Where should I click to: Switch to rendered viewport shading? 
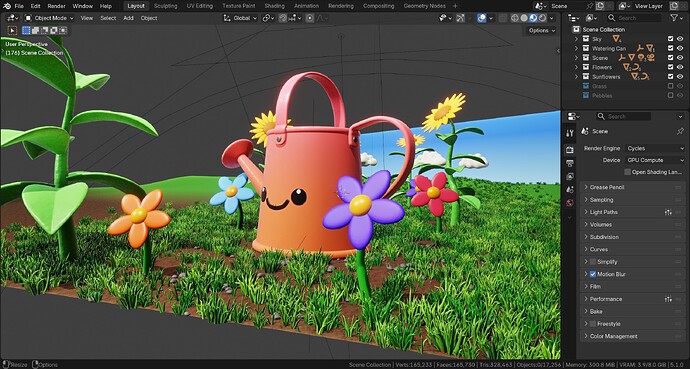tap(543, 18)
